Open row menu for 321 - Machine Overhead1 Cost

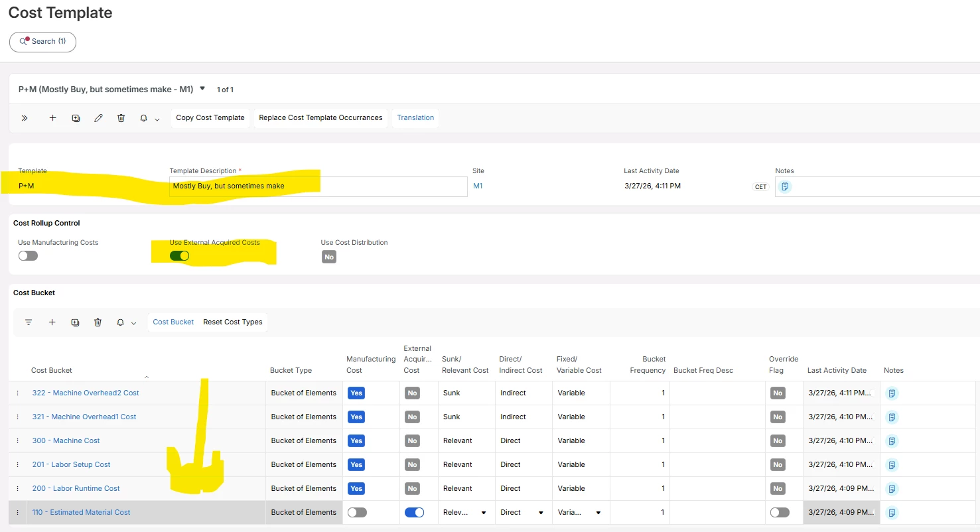[x=18, y=417]
